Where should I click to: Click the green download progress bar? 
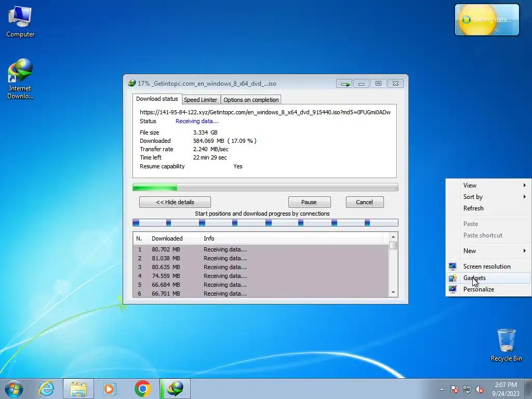265,187
